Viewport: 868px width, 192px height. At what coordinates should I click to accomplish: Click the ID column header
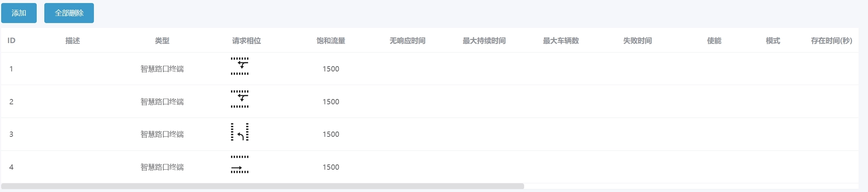pyautogui.click(x=11, y=41)
